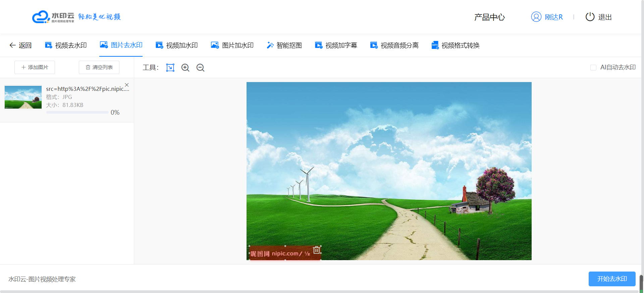The image size is (644, 293).
Task: Switch to the 视频格式转换 tab
Action: pos(455,45)
